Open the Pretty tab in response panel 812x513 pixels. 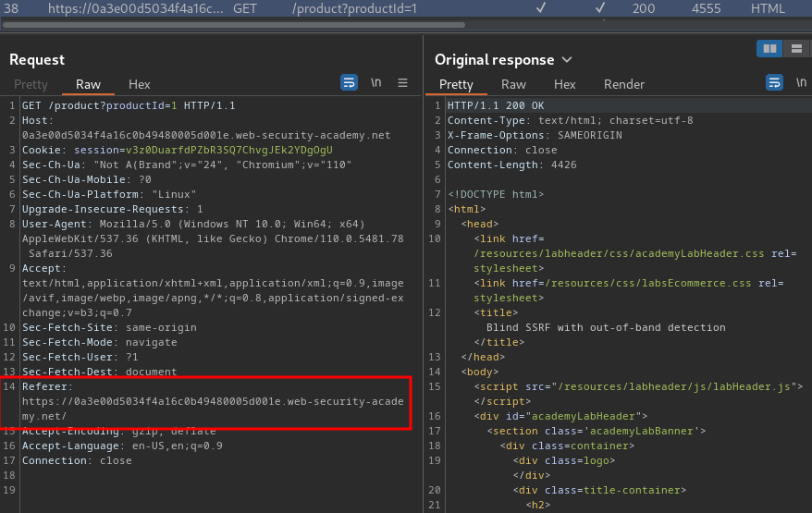point(456,84)
